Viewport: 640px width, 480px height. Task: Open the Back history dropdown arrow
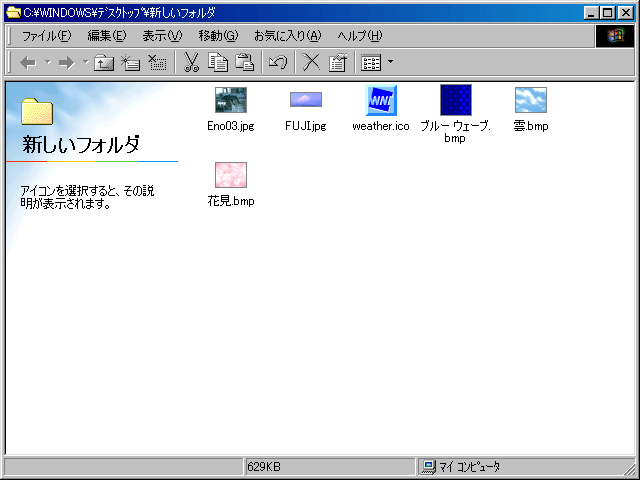48,62
